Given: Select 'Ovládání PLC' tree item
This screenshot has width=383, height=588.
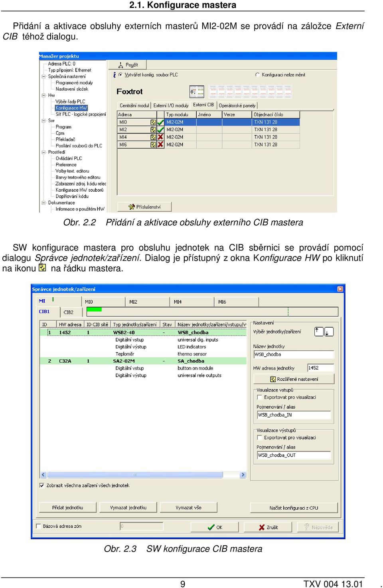Looking at the screenshot, I should (69, 158).
